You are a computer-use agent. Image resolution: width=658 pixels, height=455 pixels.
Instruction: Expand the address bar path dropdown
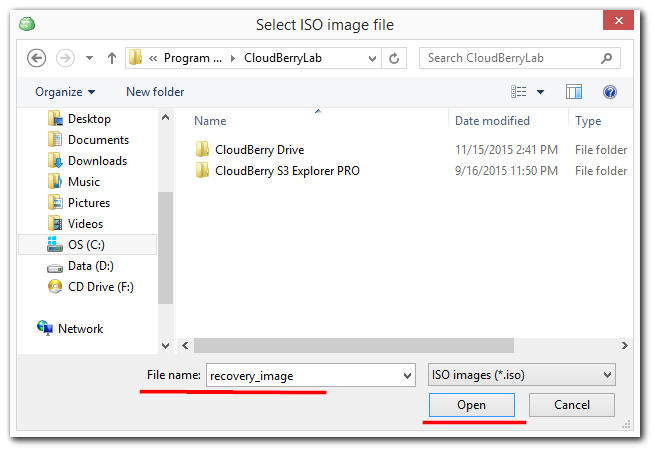click(372, 58)
